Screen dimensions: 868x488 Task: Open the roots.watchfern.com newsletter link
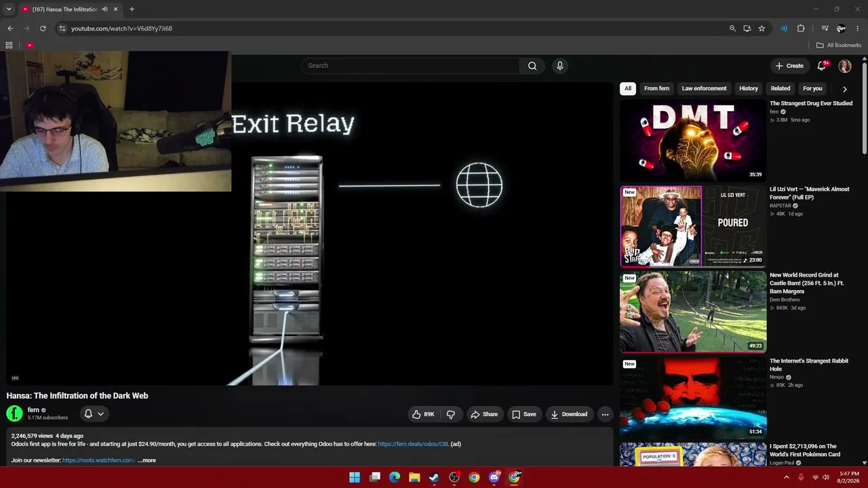(98, 460)
